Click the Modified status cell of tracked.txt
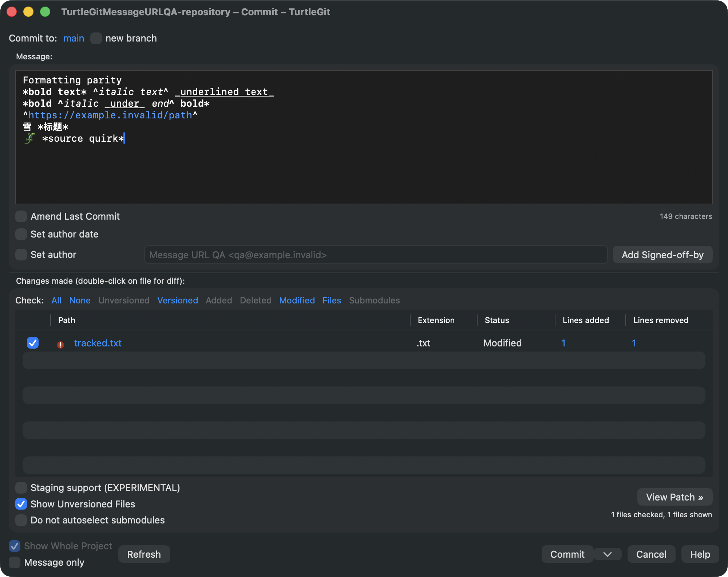This screenshot has height=577, width=728. (502, 343)
